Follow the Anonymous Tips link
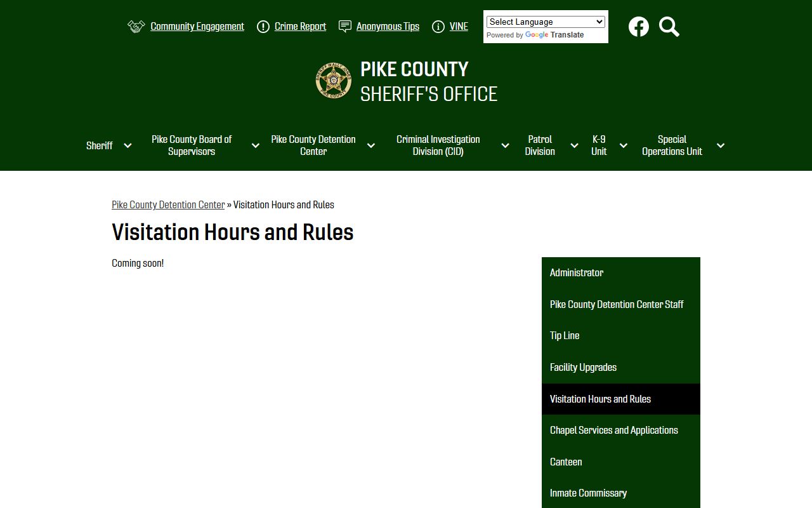Viewport: 812px width, 508px height. click(388, 27)
